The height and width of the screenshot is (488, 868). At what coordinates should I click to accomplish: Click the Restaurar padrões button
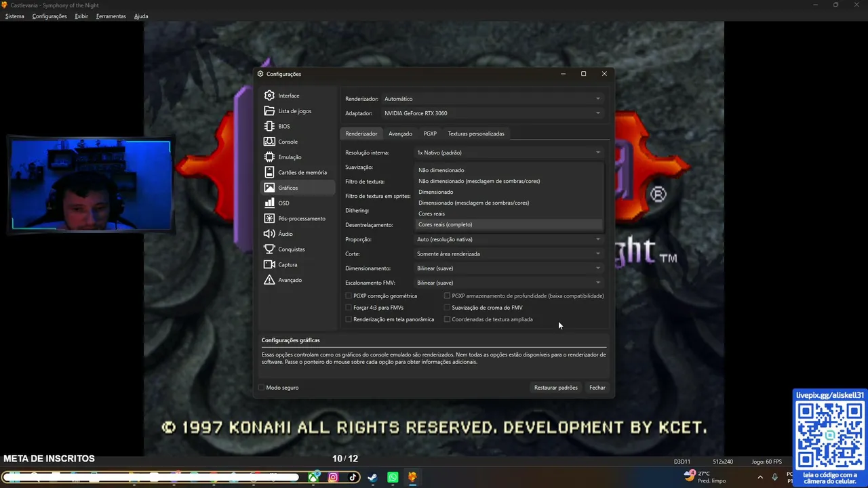556,388
